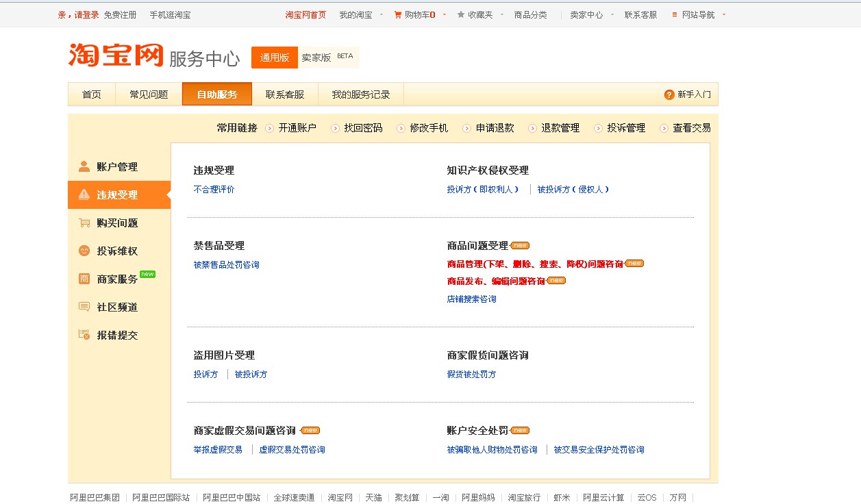Image resolution: width=861 pixels, height=504 pixels.
Task: Open 社区频道 using its chat icon
Action: (x=84, y=307)
